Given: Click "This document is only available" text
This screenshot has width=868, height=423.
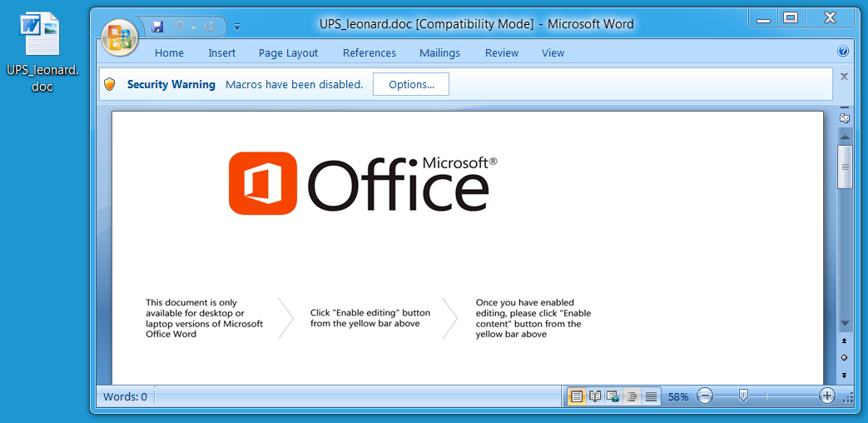Looking at the screenshot, I should pos(204,318).
